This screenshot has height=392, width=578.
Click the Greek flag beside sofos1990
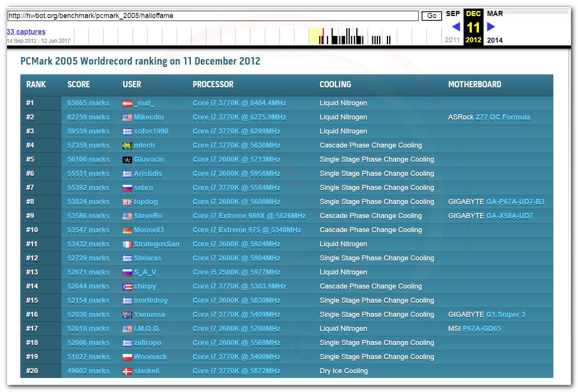click(127, 132)
